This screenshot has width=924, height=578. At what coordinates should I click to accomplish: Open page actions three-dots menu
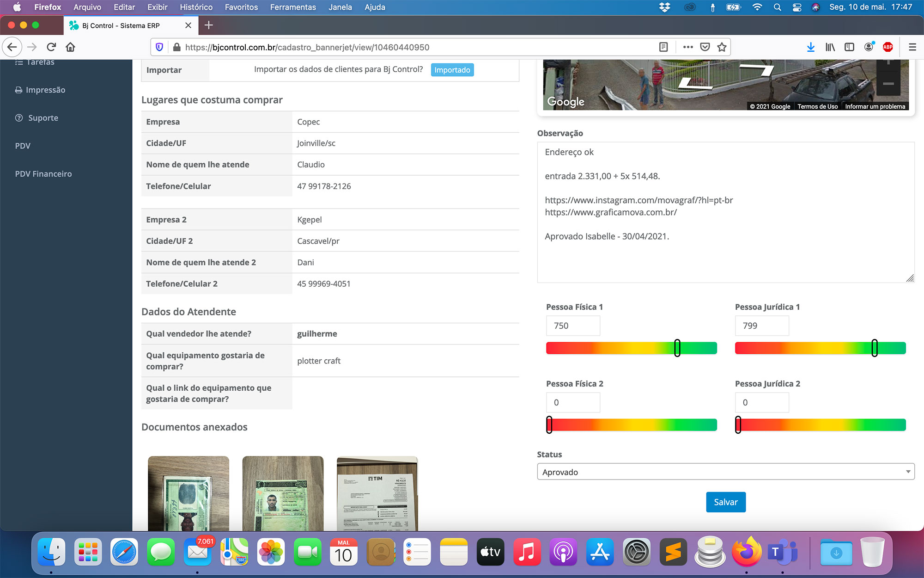687,47
